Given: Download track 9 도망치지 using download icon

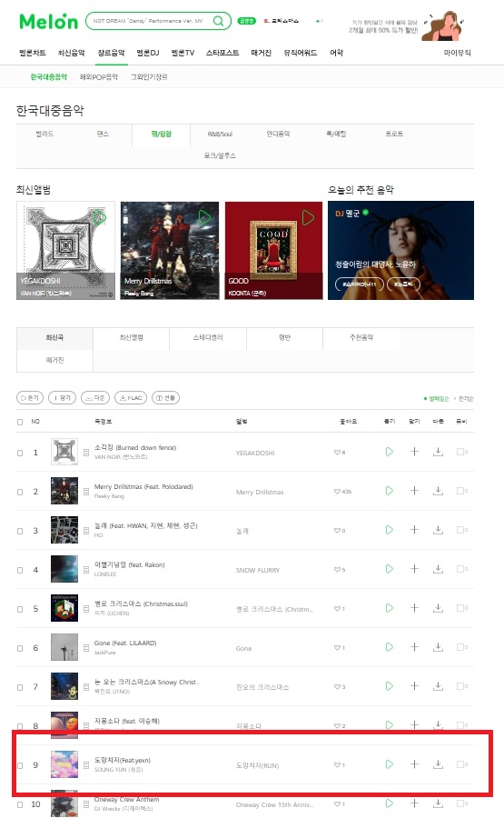Looking at the screenshot, I should (x=439, y=764).
